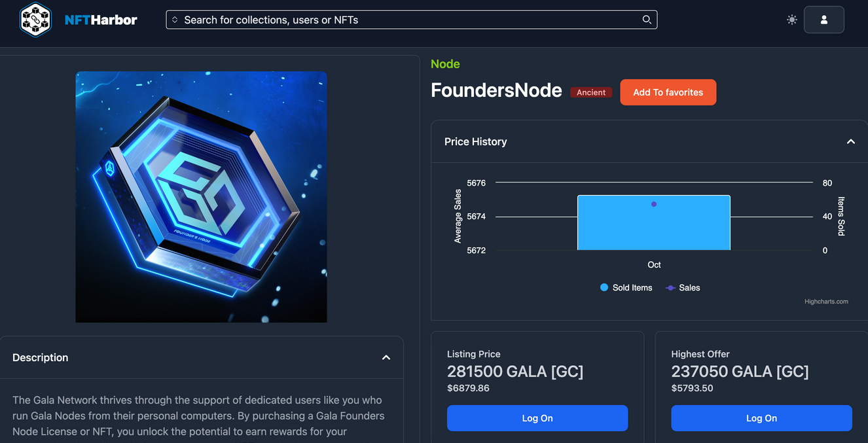Toggle light/dark theme sun icon
Viewport: 868px width, 443px height.
tap(792, 20)
